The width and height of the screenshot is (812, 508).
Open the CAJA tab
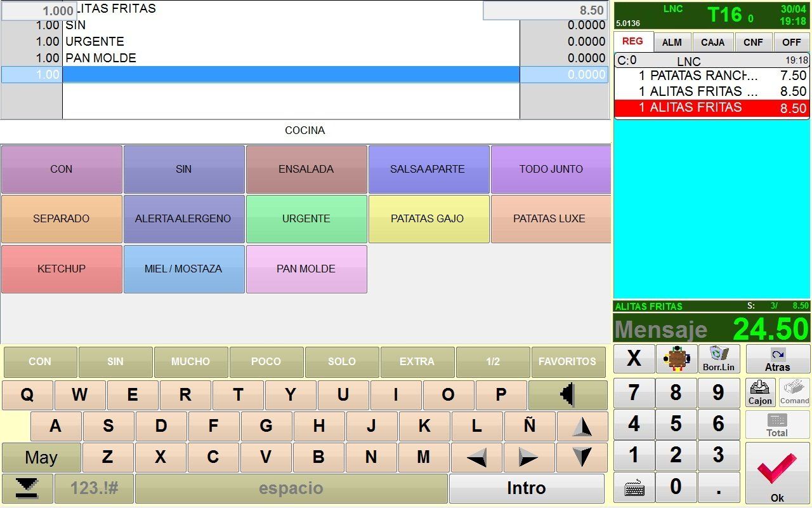coord(712,43)
